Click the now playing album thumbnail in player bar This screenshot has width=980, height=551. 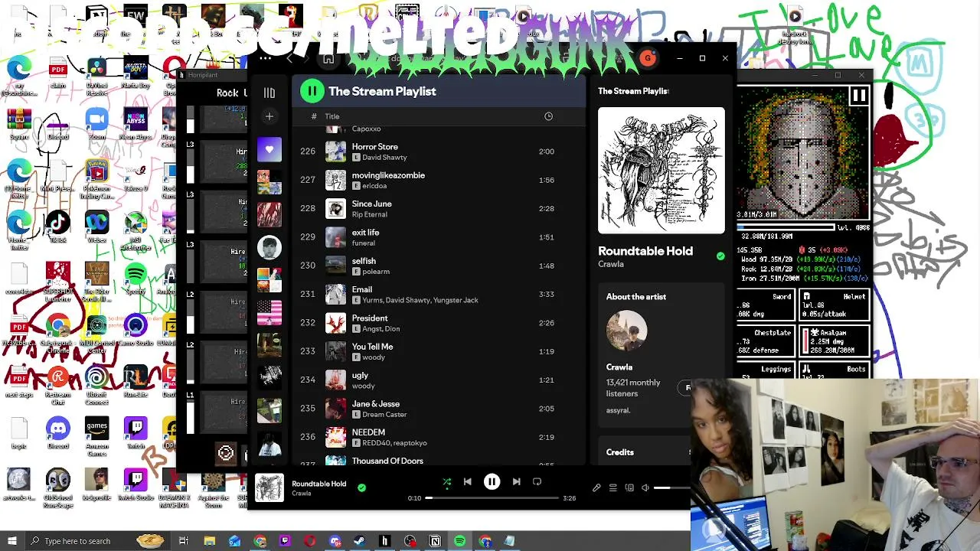(x=269, y=488)
